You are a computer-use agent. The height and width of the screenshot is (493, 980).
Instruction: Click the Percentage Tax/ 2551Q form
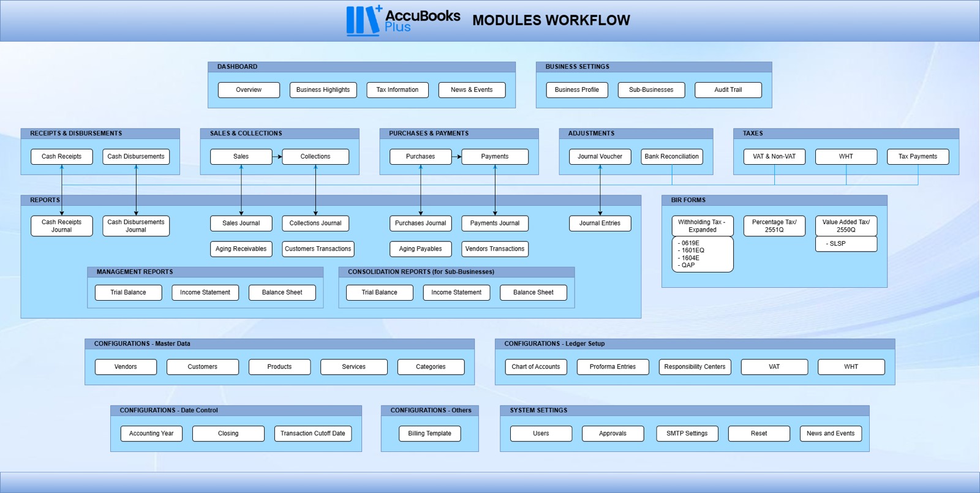[x=774, y=226]
